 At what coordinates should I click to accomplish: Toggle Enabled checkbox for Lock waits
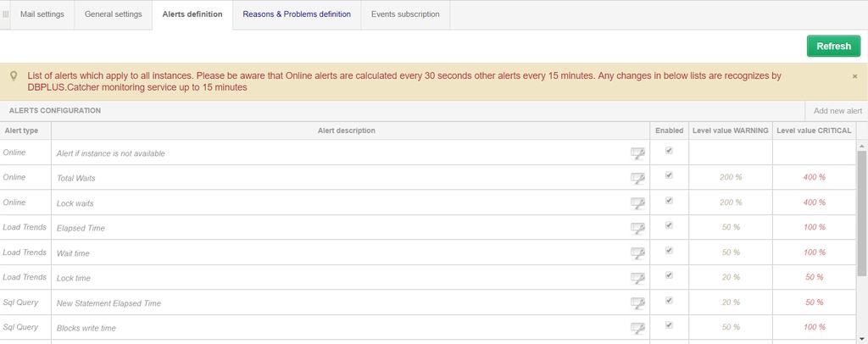pos(669,200)
